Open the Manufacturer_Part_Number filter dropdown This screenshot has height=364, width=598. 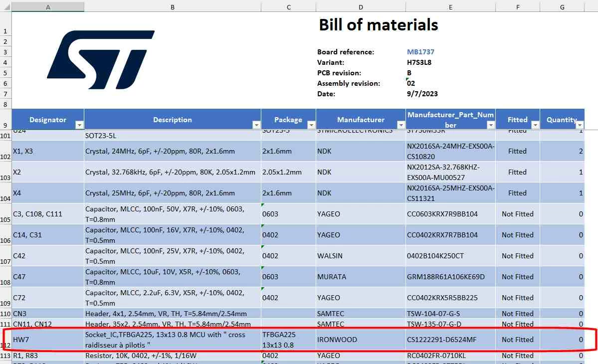491,125
